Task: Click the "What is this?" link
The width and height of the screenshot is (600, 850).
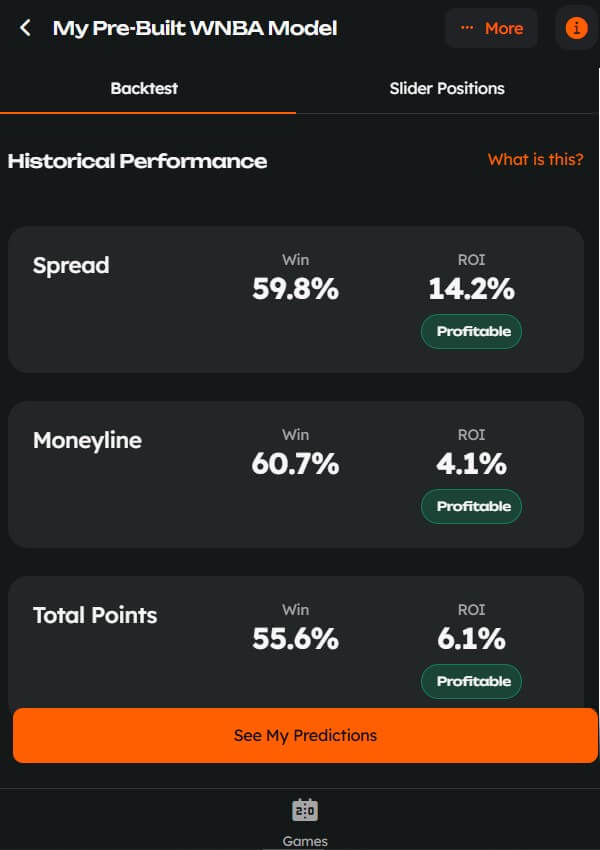Action: tap(535, 159)
